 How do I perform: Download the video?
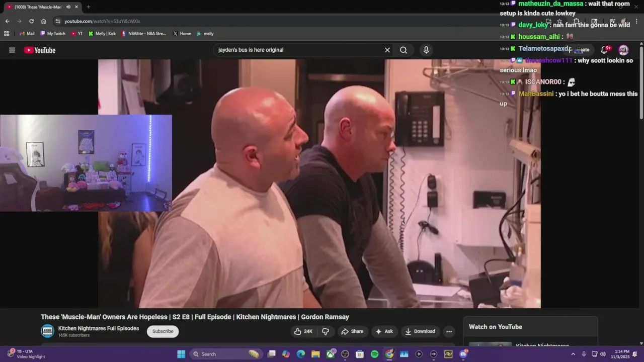point(420,331)
